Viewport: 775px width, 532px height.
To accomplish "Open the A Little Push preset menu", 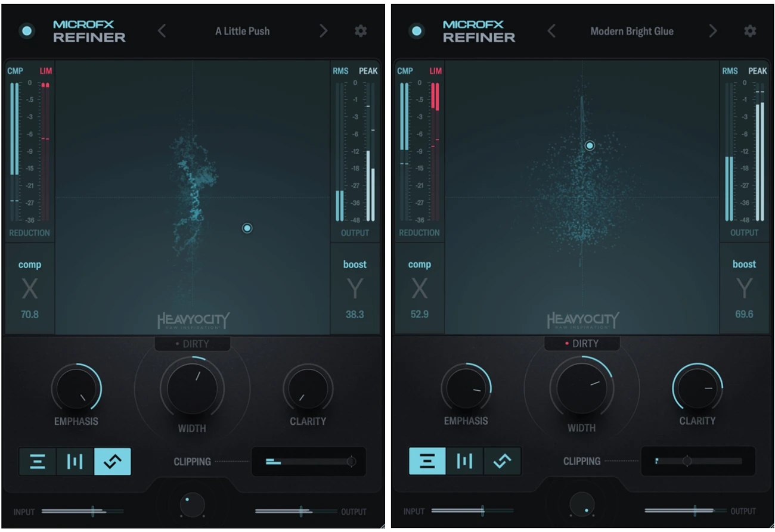I will click(x=242, y=31).
